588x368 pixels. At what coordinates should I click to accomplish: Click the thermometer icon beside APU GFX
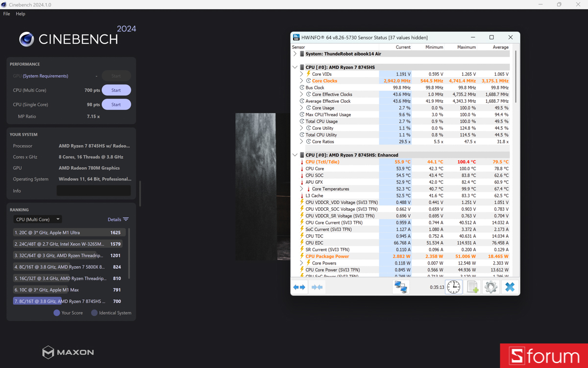pyautogui.click(x=302, y=182)
